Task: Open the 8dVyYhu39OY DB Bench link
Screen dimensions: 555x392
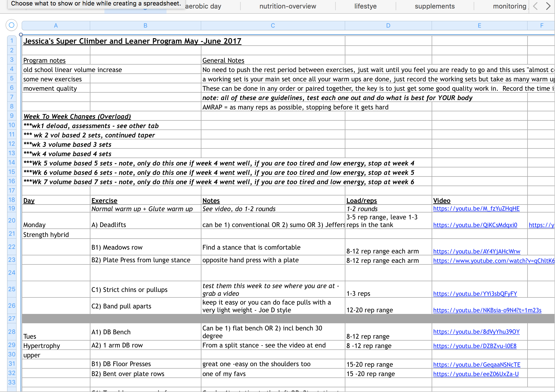Action: (x=476, y=332)
